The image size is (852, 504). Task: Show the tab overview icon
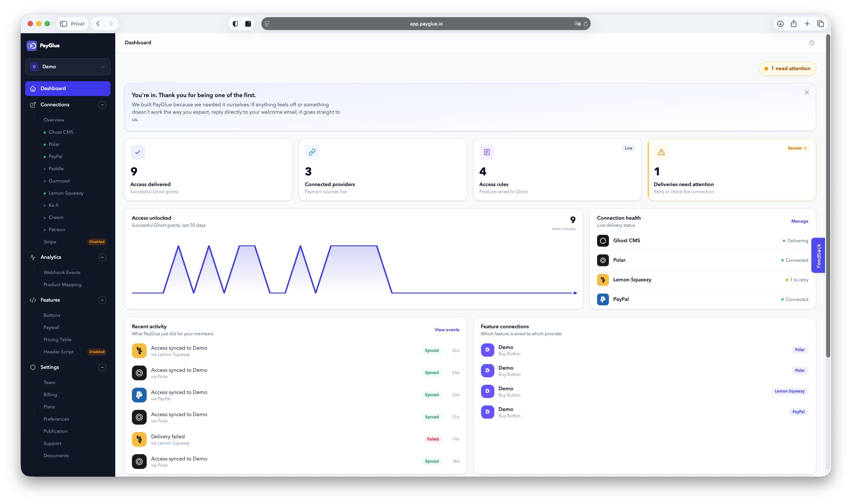tap(821, 24)
